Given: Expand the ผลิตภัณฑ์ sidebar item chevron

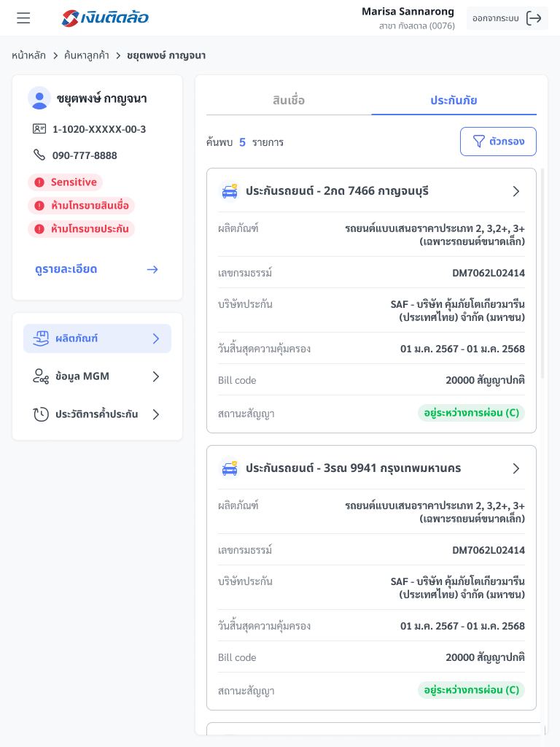Looking at the screenshot, I should coord(155,338).
